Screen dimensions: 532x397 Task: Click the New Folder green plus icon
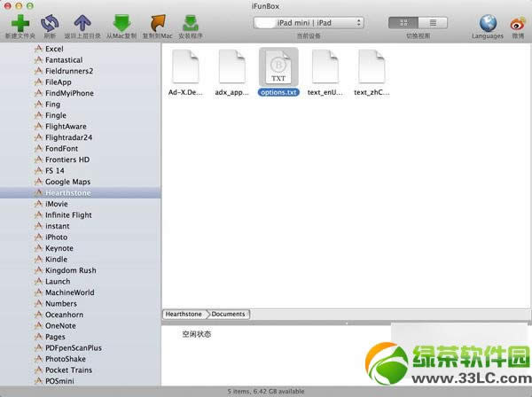[x=20, y=21]
